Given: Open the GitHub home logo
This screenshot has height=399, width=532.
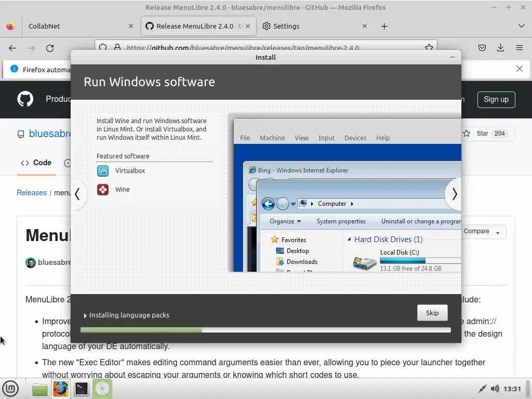Looking at the screenshot, I should (25, 99).
